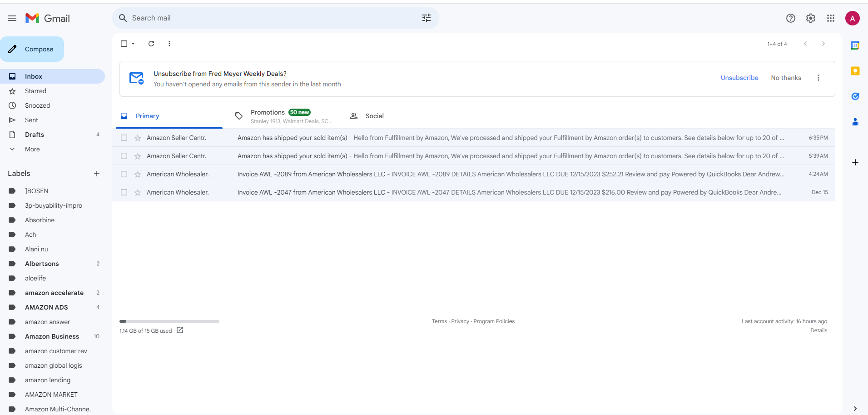Select the AWL -2047 invoice email
868x415 pixels.
tap(124, 192)
